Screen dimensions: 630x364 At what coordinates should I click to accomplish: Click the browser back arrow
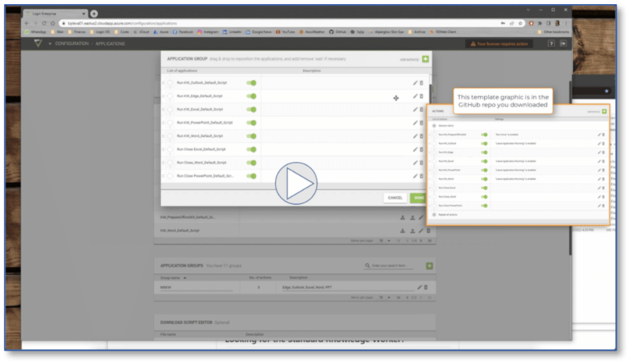(x=27, y=24)
